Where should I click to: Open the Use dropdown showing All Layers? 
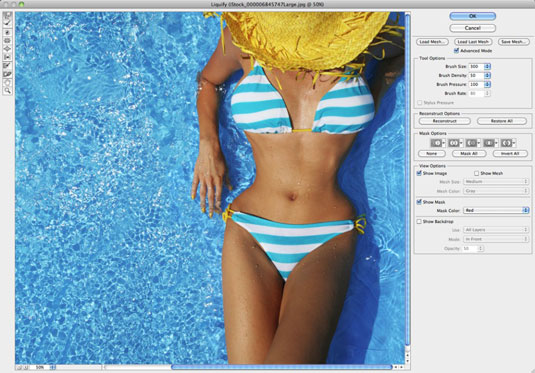(496, 230)
